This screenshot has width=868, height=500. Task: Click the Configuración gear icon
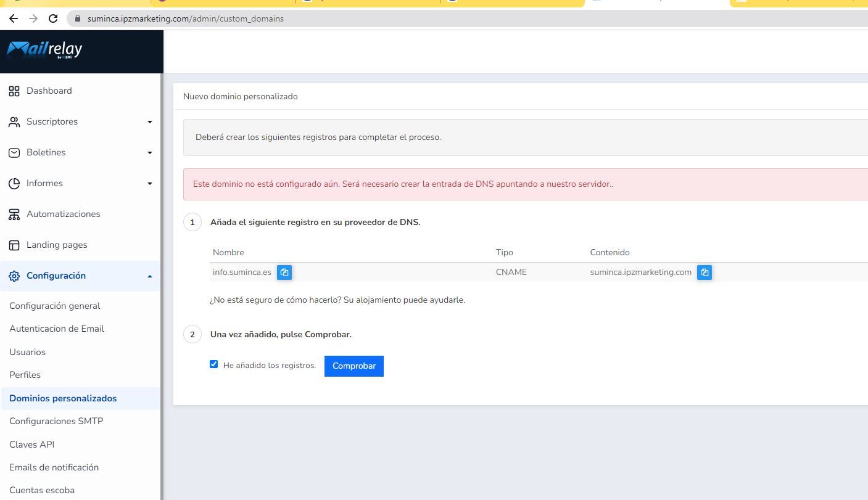click(x=14, y=276)
